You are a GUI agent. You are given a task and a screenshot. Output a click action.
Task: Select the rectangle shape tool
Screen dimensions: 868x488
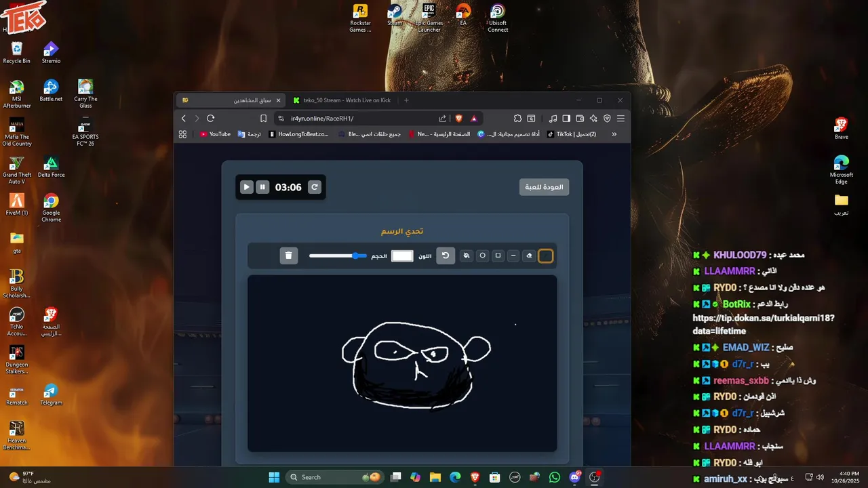tap(498, 256)
